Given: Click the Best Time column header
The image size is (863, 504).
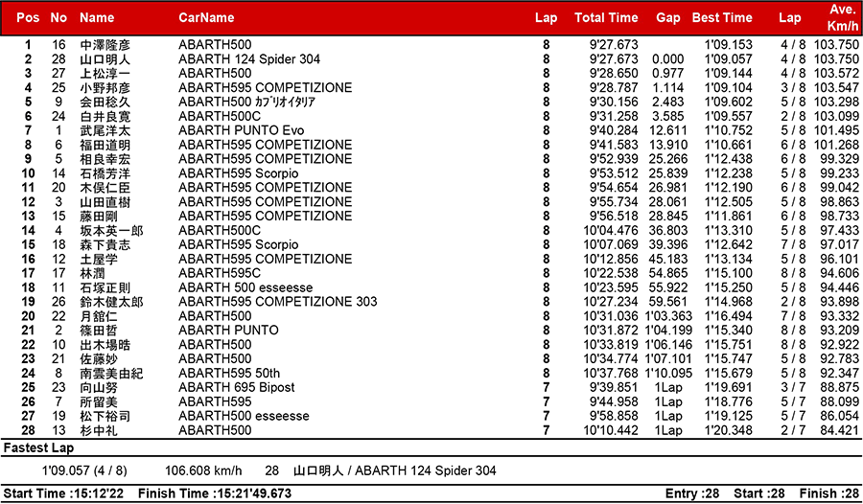Looking at the screenshot, I should [722, 17].
